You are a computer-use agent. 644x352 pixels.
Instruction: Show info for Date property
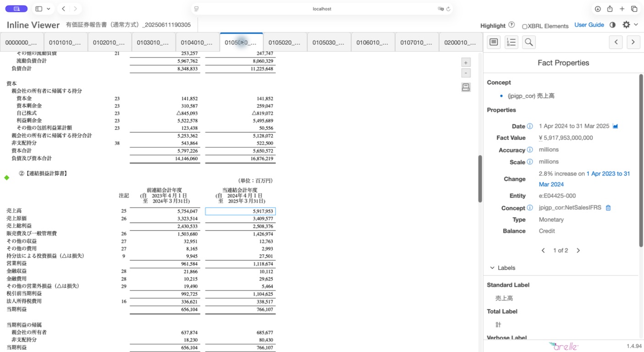click(x=530, y=126)
